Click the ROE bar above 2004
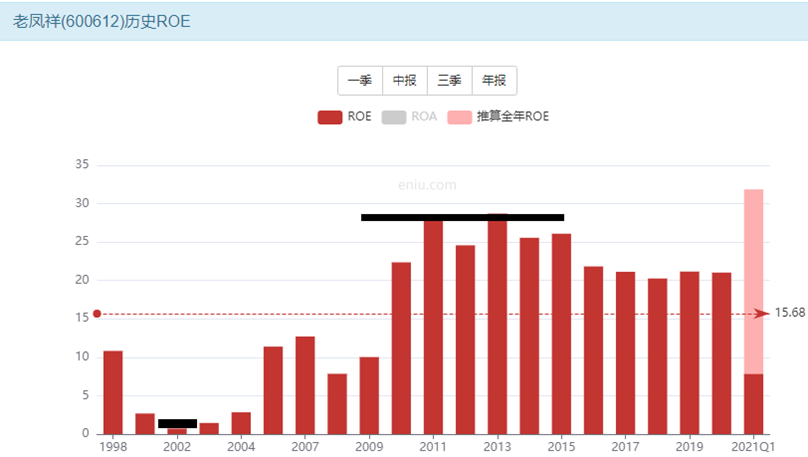 (241, 423)
